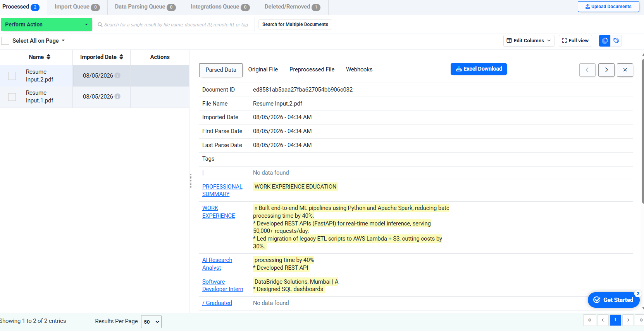Tick the Select All on Page checkbox
The width and height of the screenshot is (644, 331).
pos(5,41)
